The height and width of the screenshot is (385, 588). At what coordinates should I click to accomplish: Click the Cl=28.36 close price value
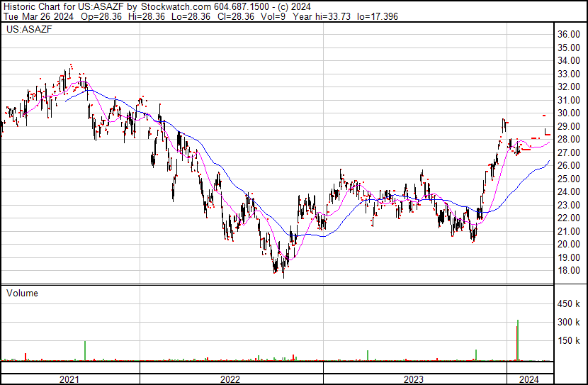235,16
